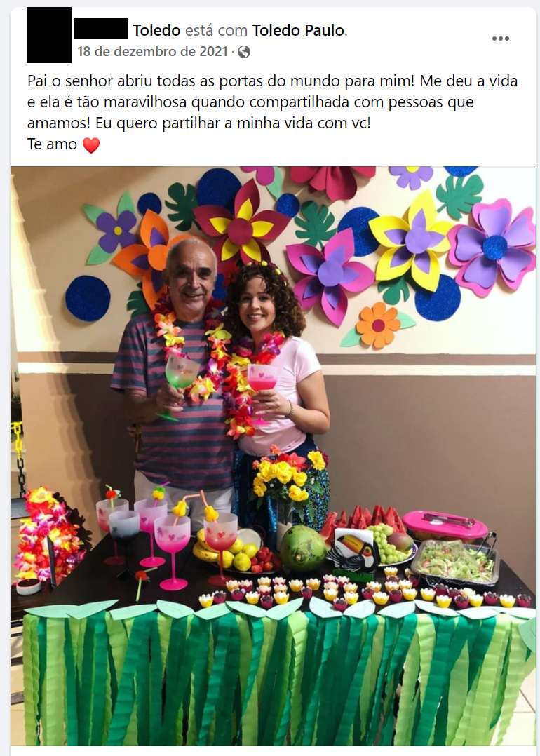This screenshot has width=540, height=756.
Task: Visit the tagged Toledo Paulo profile
Action: (x=298, y=30)
